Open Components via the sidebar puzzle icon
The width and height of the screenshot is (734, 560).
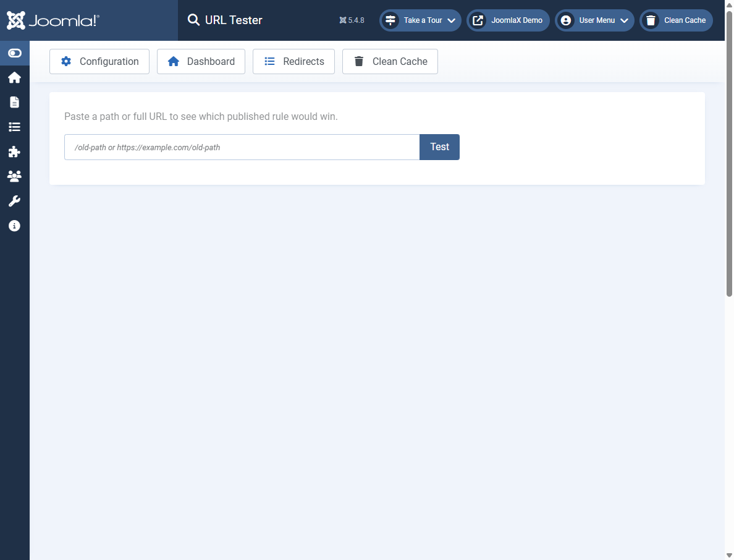coord(14,151)
